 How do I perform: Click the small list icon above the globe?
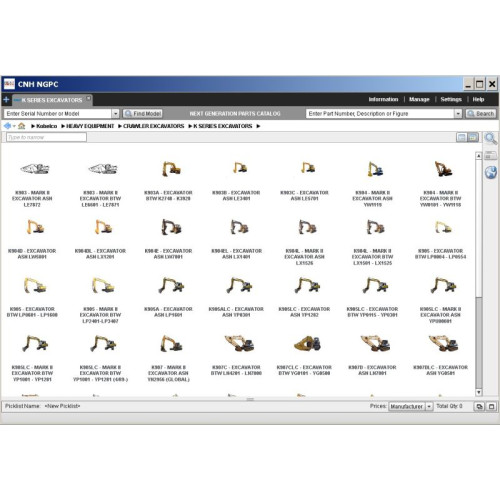[x=490, y=155]
